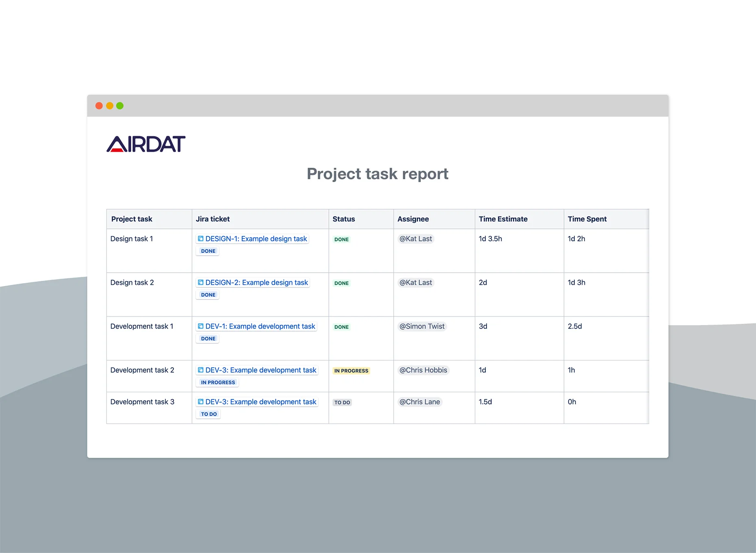Click the @Chris Lane assignee mention
This screenshot has width=756, height=553.
[419, 402]
